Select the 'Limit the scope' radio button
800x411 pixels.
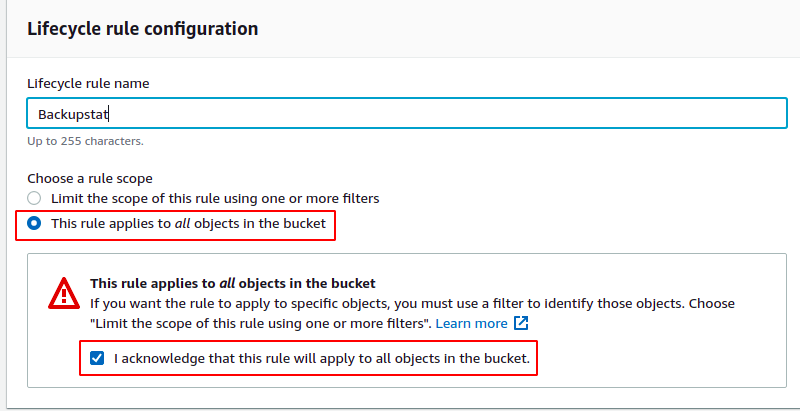34,198
